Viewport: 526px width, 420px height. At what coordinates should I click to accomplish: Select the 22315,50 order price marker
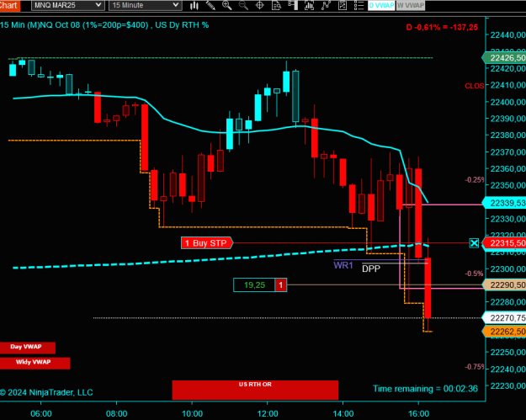click(504, 243)
